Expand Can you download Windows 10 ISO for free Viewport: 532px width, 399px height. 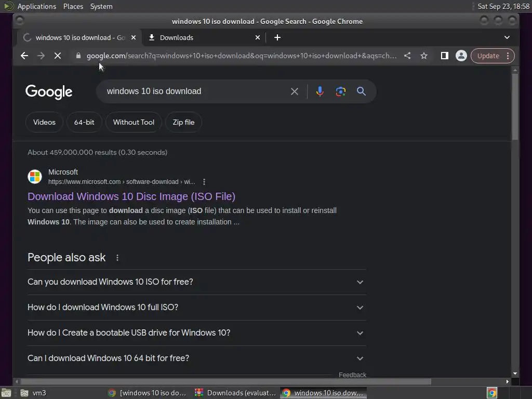click(197, 282)
